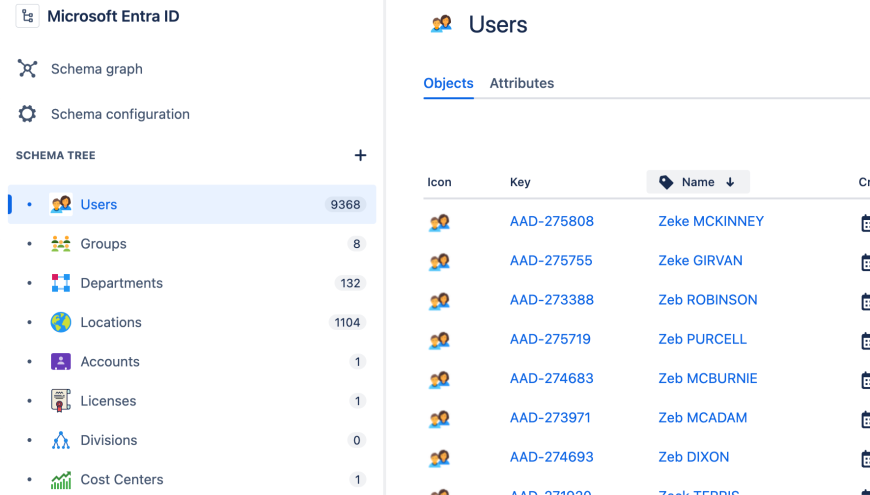
Task: Click the Licenses certificate icon
Action: click(61, 401)
